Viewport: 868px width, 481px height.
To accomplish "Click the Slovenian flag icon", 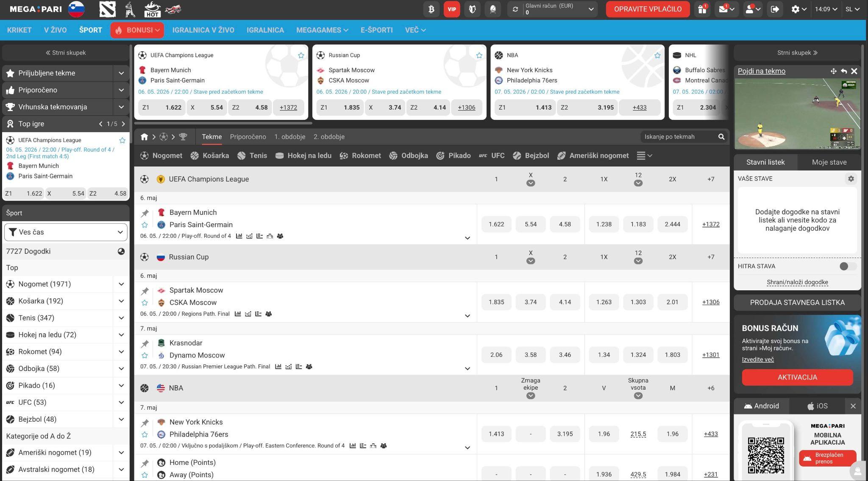I will [76, 9].
